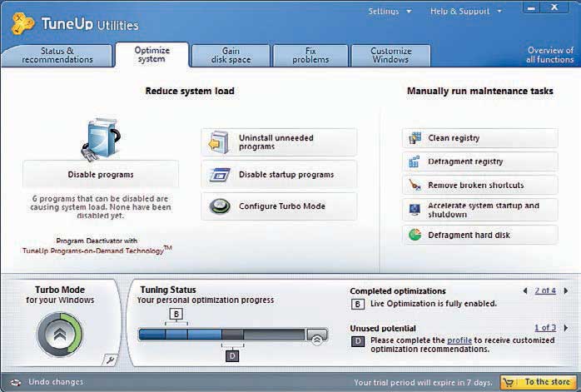The height and width of the screenshot is (392, 581).
Task: Close the TuneUp Utilities window
Action: click(x=554, y=7)
